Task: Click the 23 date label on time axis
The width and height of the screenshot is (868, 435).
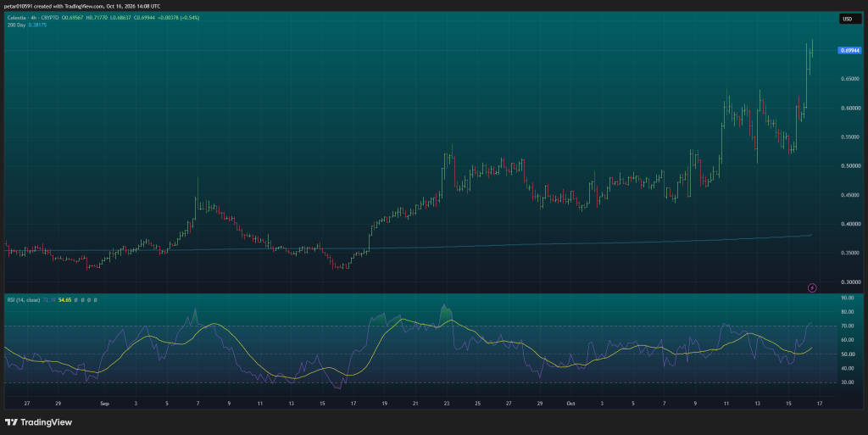Action: pos(446,404)
